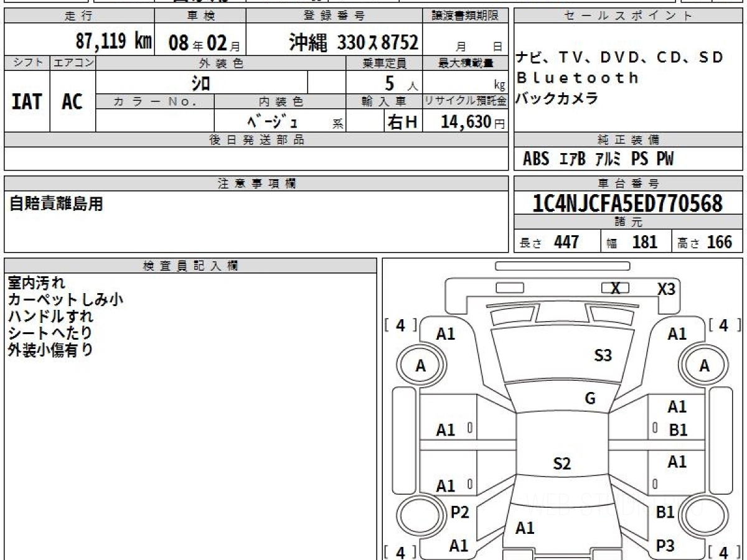Select inspector note シートへたり
747x560 pixels.
pos(50,333)
